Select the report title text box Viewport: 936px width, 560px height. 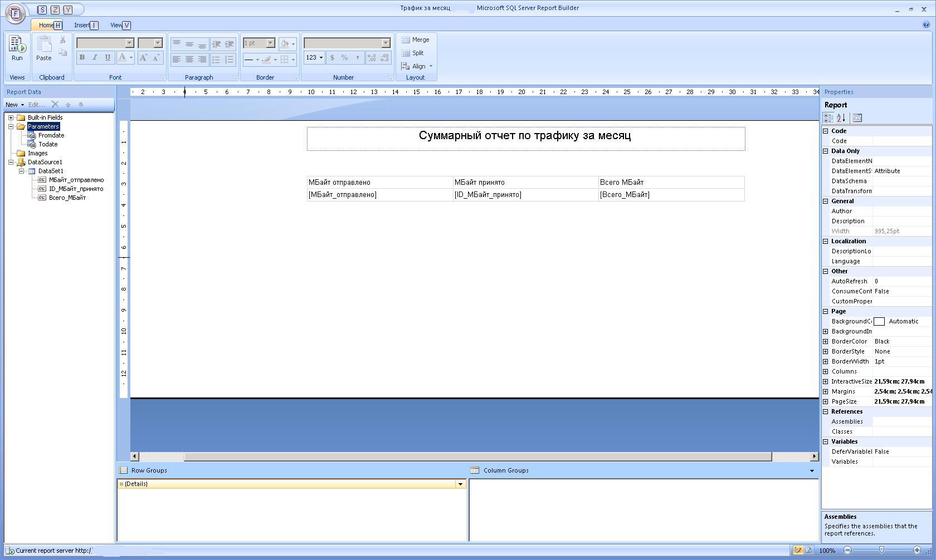[525, 139]
